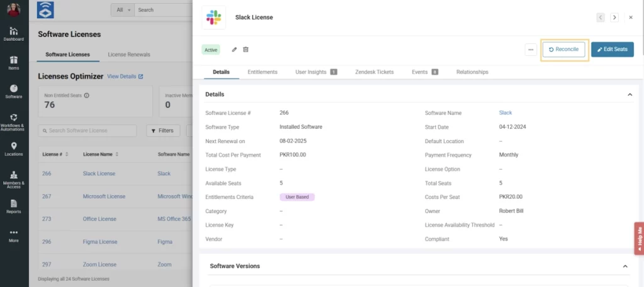Viewport: 644px width, 287px height.
Task: Click the Edit Seats button
Action: pos(612,50)
